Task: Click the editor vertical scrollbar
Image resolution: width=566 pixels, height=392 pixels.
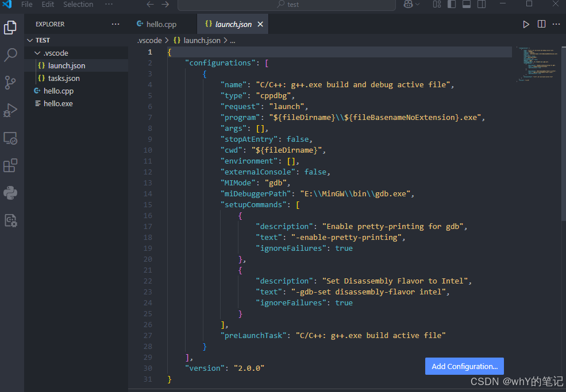Action: (x=564, y=133)
